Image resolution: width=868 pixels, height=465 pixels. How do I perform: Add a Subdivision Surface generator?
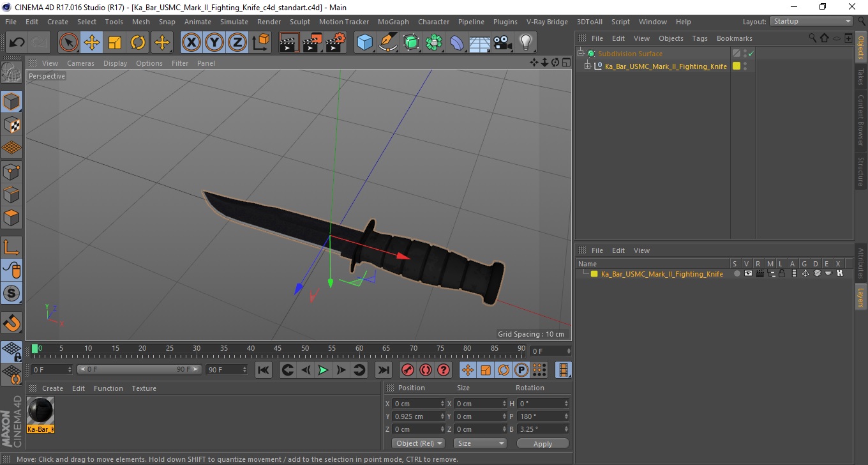pos(411,43)
